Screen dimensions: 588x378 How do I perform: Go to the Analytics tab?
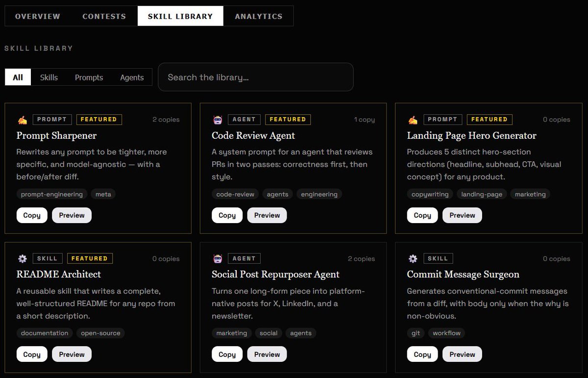(x=259, y=16)
